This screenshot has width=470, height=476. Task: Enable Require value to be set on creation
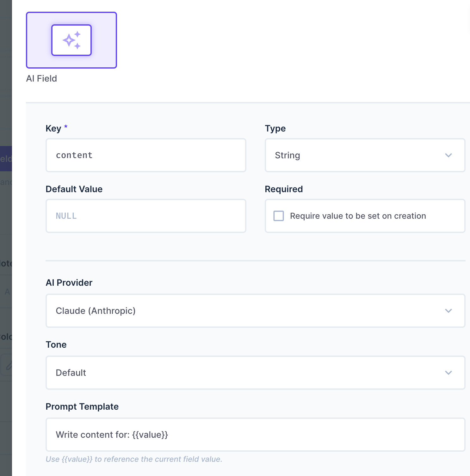pyautogui.click(x=279, y=216)
